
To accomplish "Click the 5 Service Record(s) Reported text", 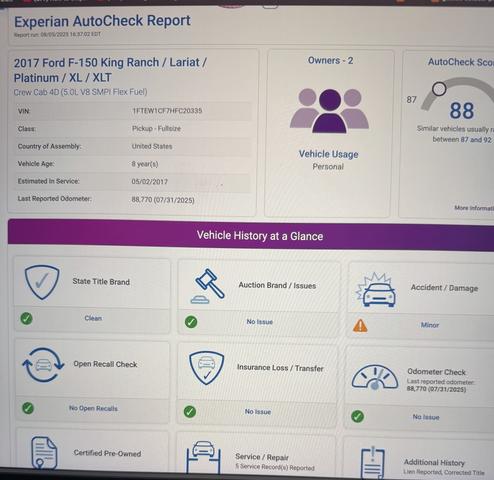I will 275,467.
